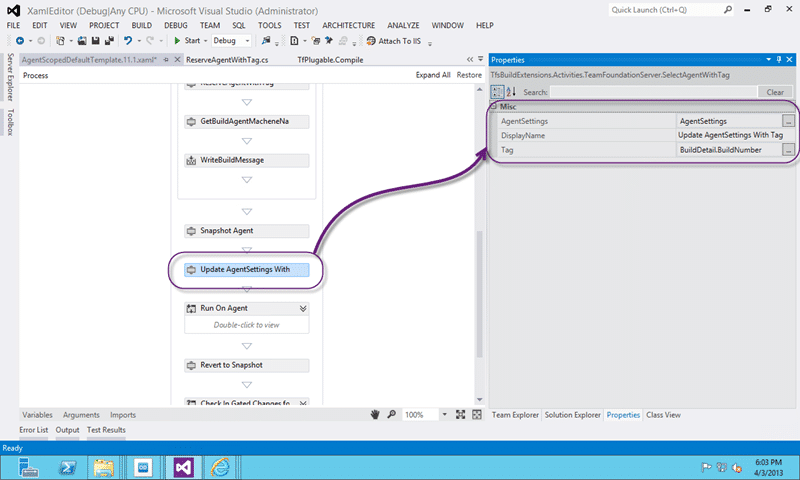
Task: Switch to the ReserveAgentWithTag.cs tab
Action: [227, 60]
